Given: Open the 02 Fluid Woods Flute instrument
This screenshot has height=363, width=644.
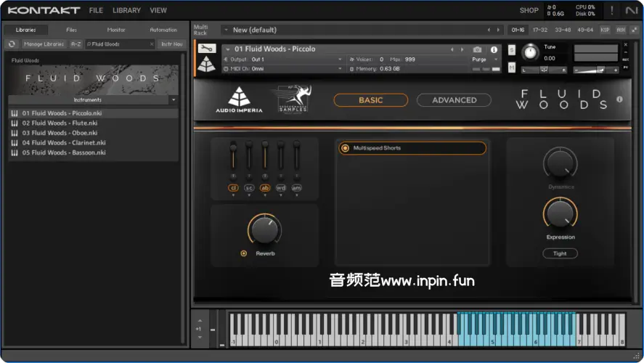Looking at the screenshot, I should [53, 123].
